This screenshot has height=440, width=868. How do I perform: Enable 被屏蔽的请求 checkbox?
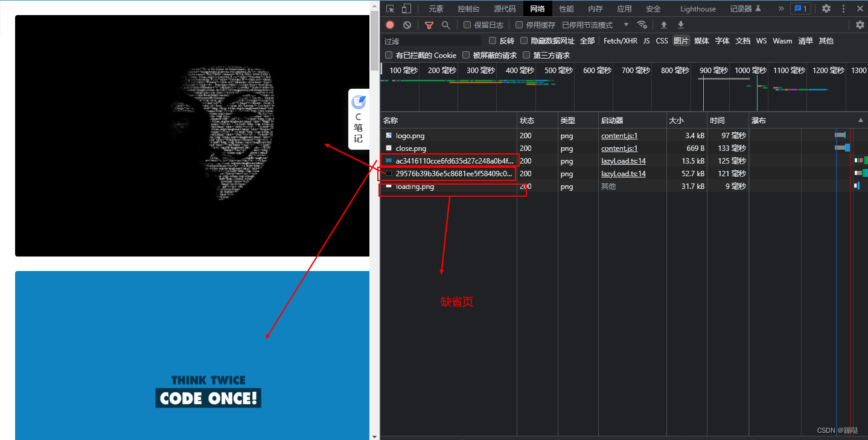[x=466, y=55]
